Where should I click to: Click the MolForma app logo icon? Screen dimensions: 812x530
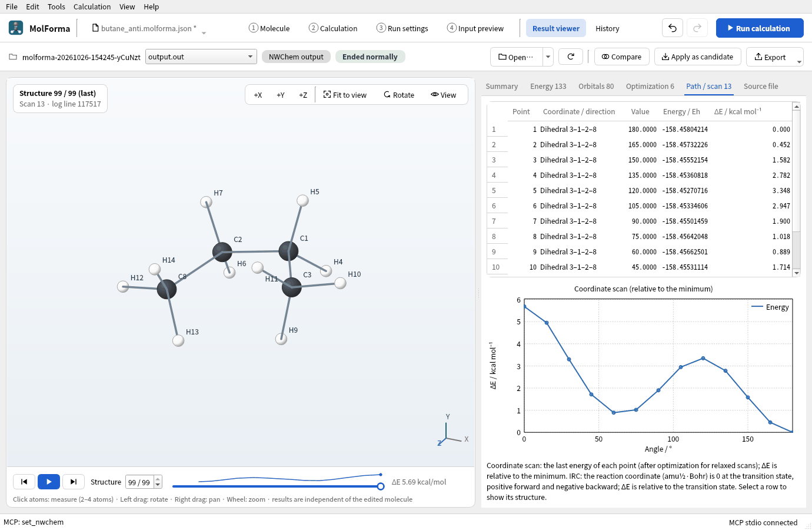point(16,28)
